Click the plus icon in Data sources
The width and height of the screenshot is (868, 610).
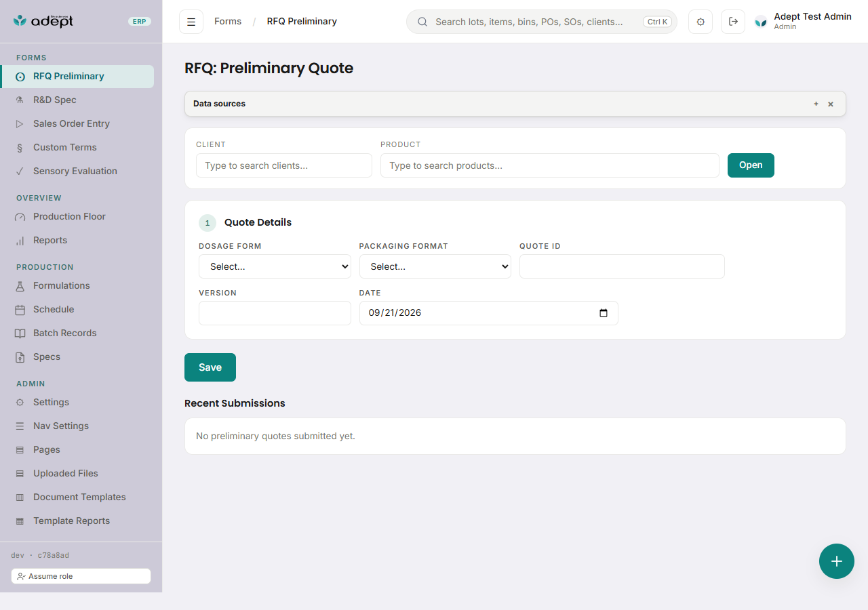click(x=816, y=104)
